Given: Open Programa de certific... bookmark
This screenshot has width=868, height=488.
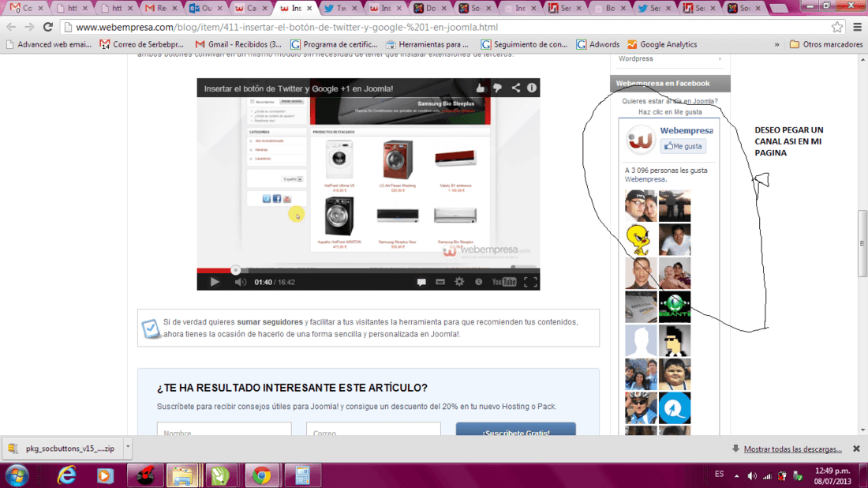Looking at the screenshot, I should [335, 44].
